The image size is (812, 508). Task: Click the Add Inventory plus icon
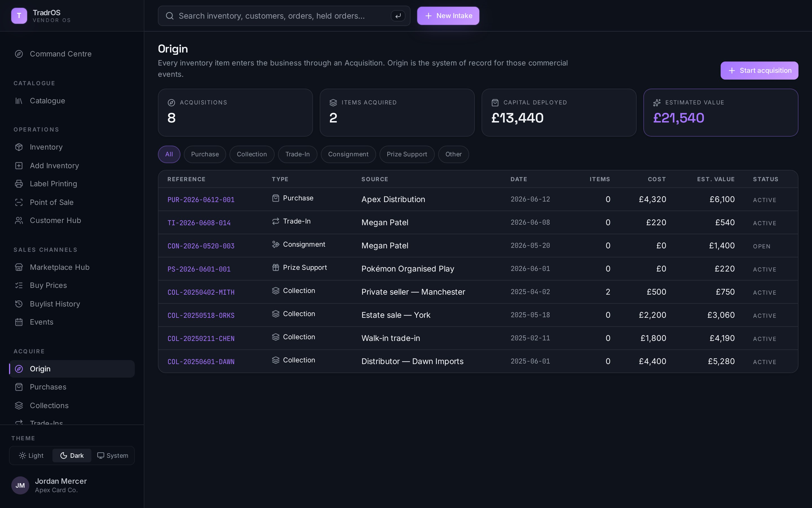coord(19,166)
